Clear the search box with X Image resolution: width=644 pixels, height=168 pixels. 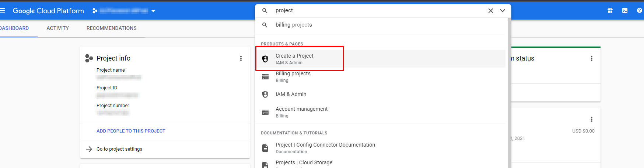(x=491, y=11)
